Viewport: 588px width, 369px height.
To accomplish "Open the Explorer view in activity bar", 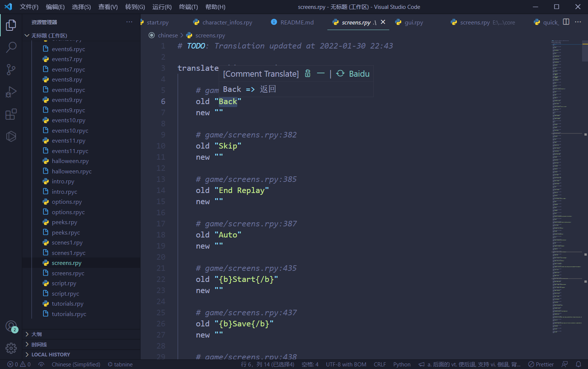I will click(x=11, y=25).
